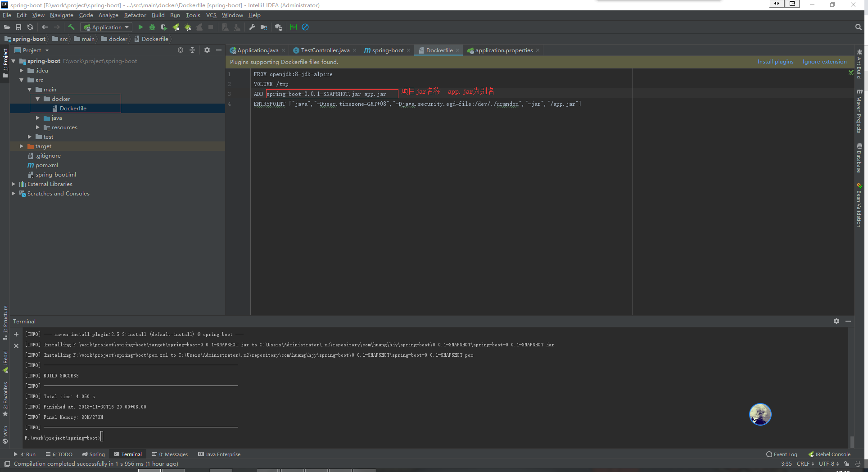The height and width of the screenshot is (472, 868).
Task: Collapse the spring-boot root project node
Action: tap(14, 61)
